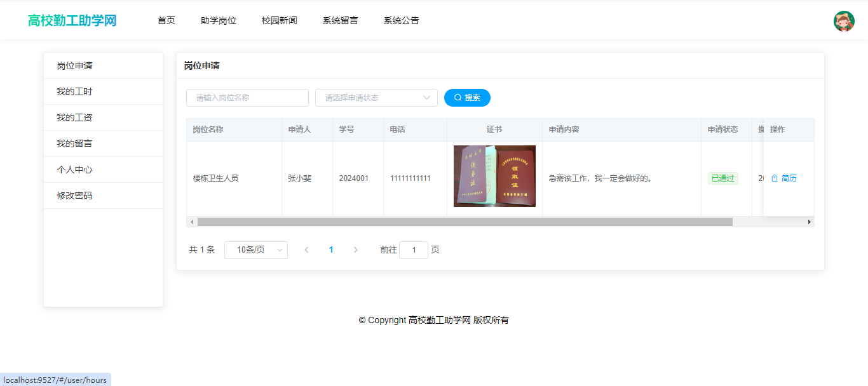Go to 首页 in the navigation bar
The image size is (868, 386).
pyautogui.click(x=166, y=20)
